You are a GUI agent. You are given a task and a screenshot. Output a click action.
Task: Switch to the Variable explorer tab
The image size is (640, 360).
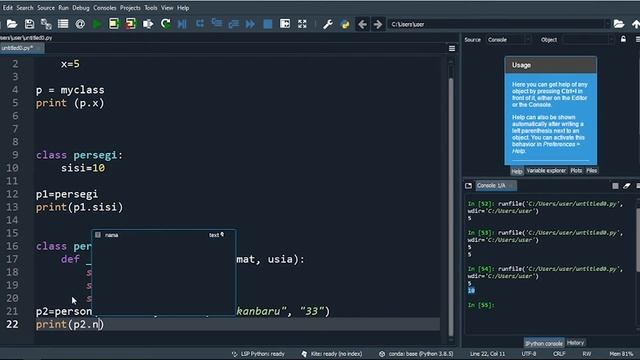546,171
